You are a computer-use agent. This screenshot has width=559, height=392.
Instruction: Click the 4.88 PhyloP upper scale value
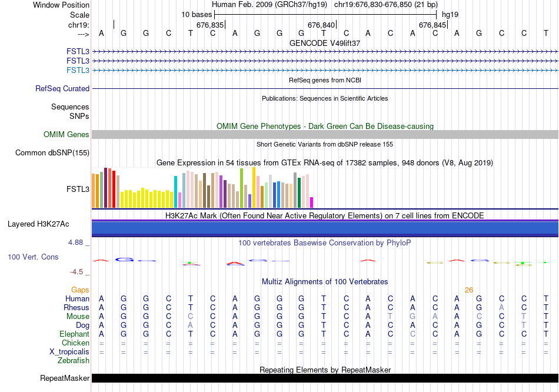[x=75, y=242]
